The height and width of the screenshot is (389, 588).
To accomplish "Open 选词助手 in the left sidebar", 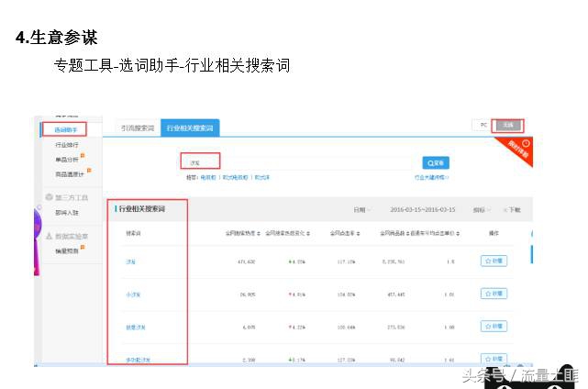I will coord(66,129).
